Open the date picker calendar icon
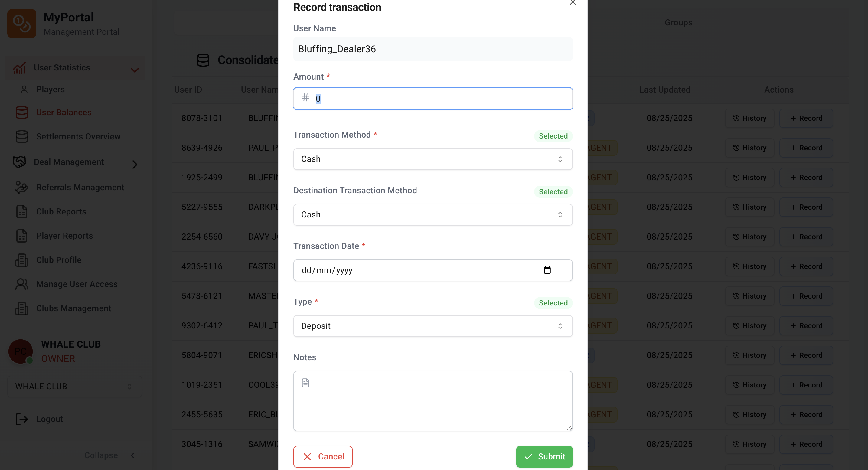868x470 pixels. (547, 270)
